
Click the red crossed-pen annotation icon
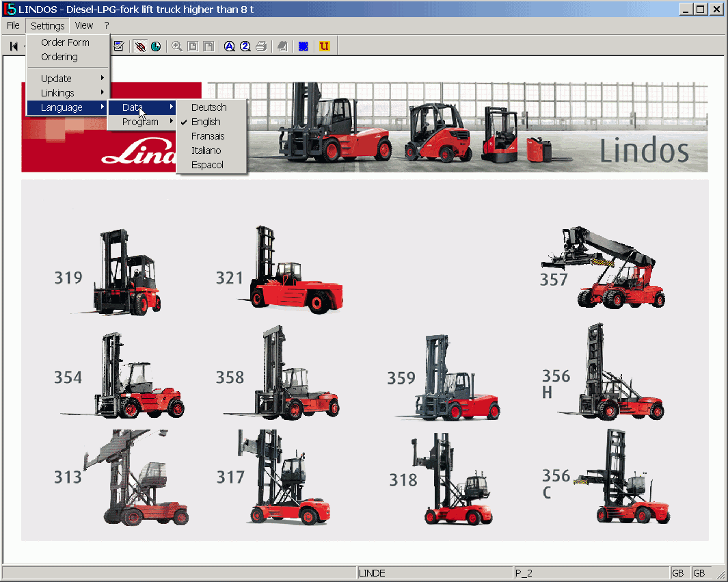click(x=139, y=47)
